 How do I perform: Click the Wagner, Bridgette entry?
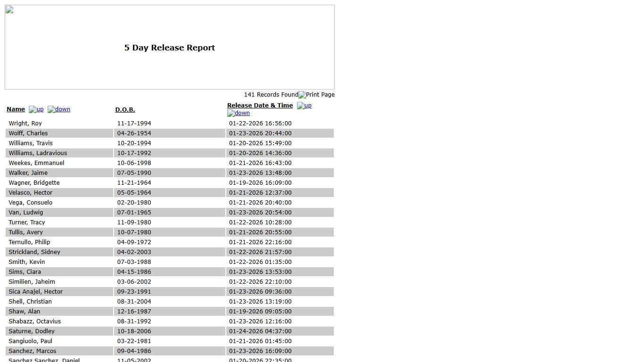coord(34,183)
